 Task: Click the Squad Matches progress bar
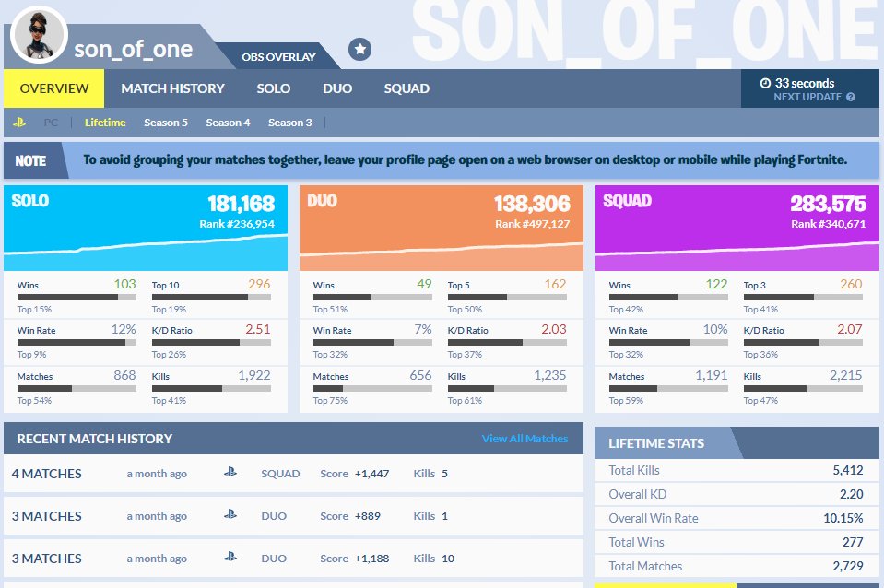668,388
